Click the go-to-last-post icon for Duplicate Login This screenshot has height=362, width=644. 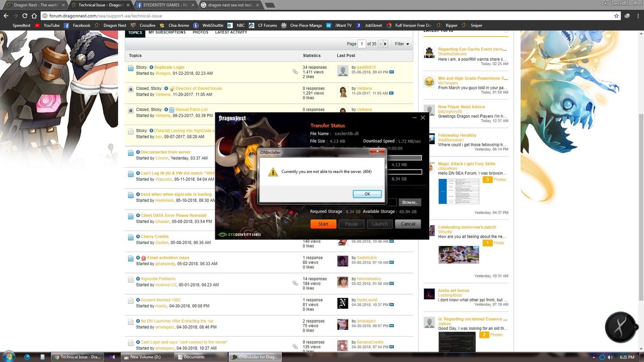(392, 72)
